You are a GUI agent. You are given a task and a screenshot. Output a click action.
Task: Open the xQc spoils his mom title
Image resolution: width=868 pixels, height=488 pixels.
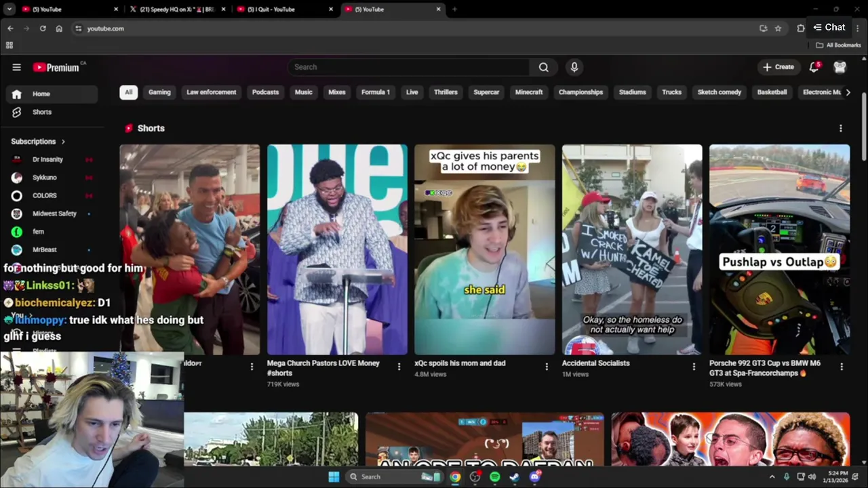coord(460,363)
